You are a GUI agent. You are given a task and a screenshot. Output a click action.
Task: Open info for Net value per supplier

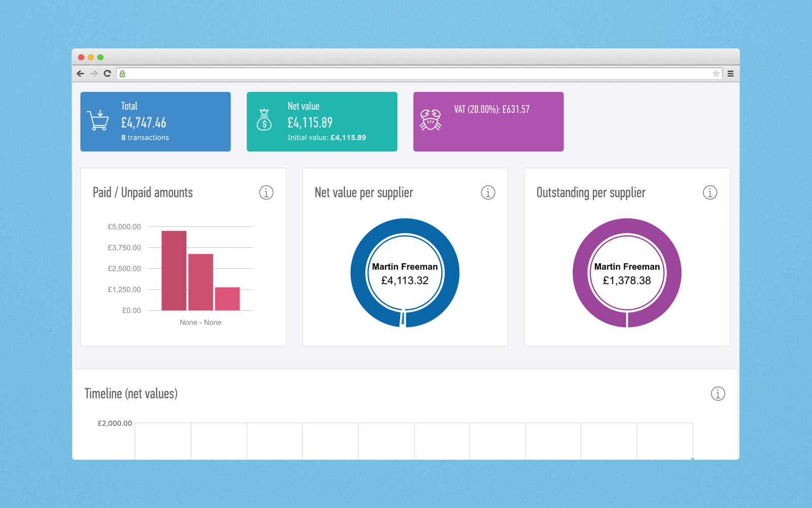488,193
